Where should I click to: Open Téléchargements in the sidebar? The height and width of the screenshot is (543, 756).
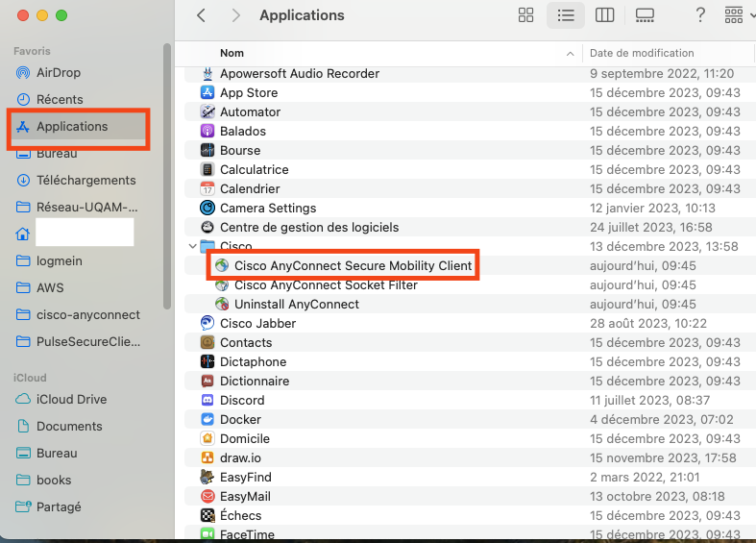[x=76, y=181]
